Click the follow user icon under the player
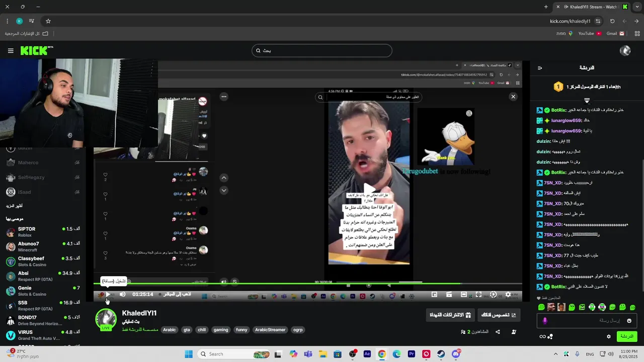 click(x=514, y=332)
